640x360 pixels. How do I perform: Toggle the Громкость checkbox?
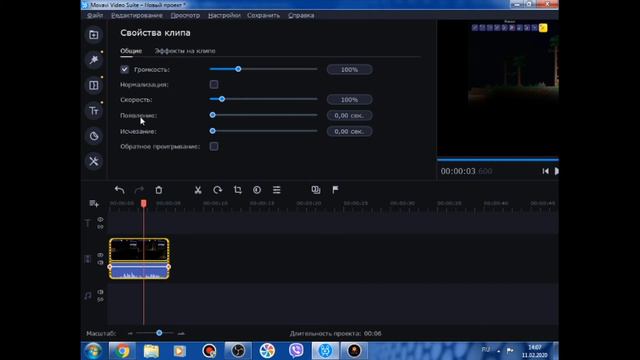click(x=124, y=69)
